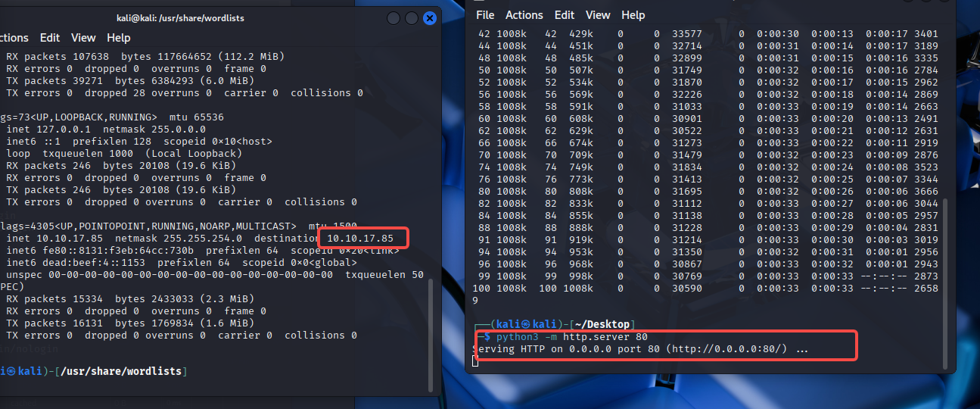Screen dimensions: 980x409
Task: Open Edit menu in wordlists terminal
Action: click(50, 38)
